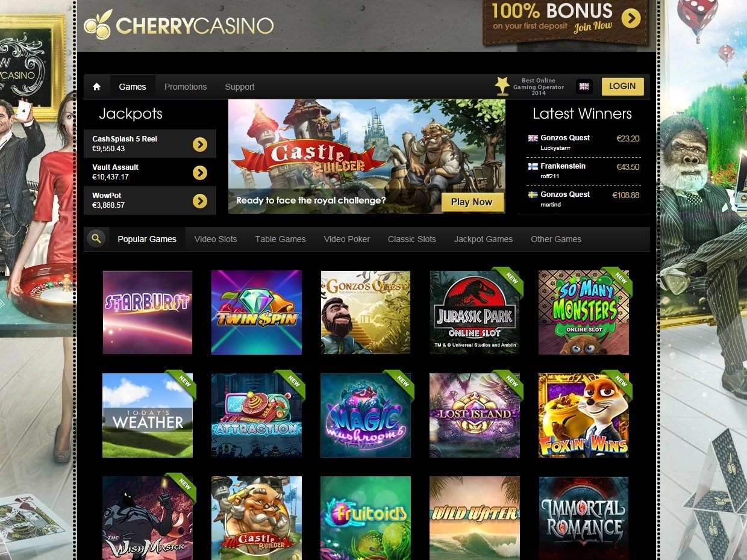The height and width of the screenshot is (560, 747).
Task: Click the yellow arrow on the 100% Bonus banner
Action: [631, 19]
